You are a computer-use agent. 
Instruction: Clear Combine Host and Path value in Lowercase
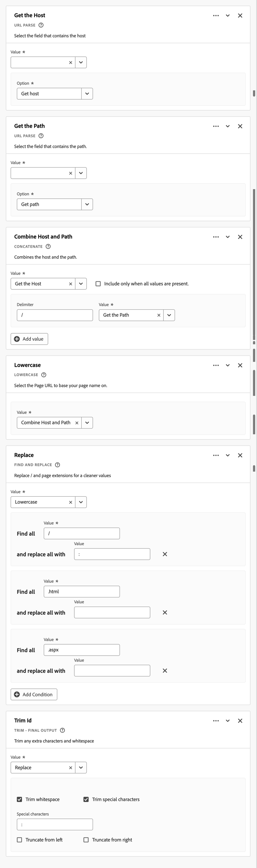click(77, 423)
